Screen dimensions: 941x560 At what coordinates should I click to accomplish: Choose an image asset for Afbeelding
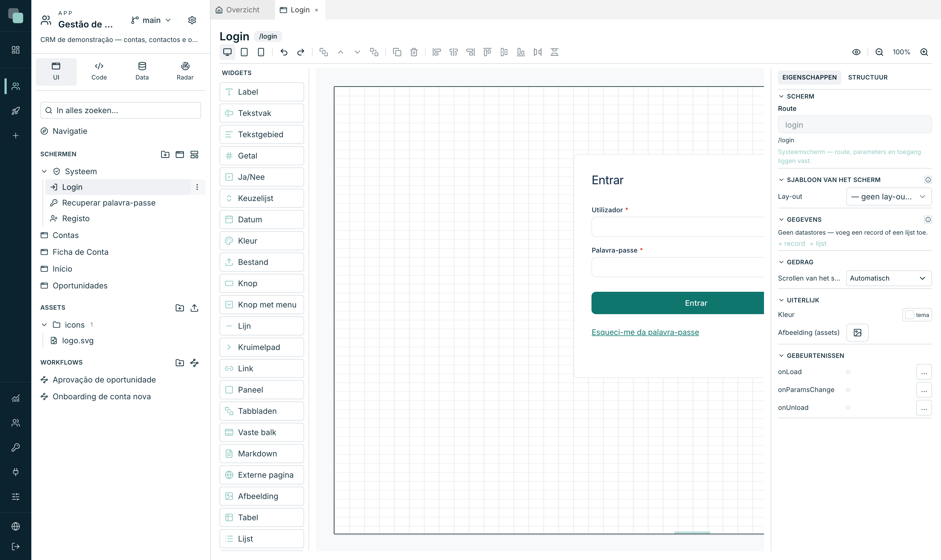tap(857, 332)
